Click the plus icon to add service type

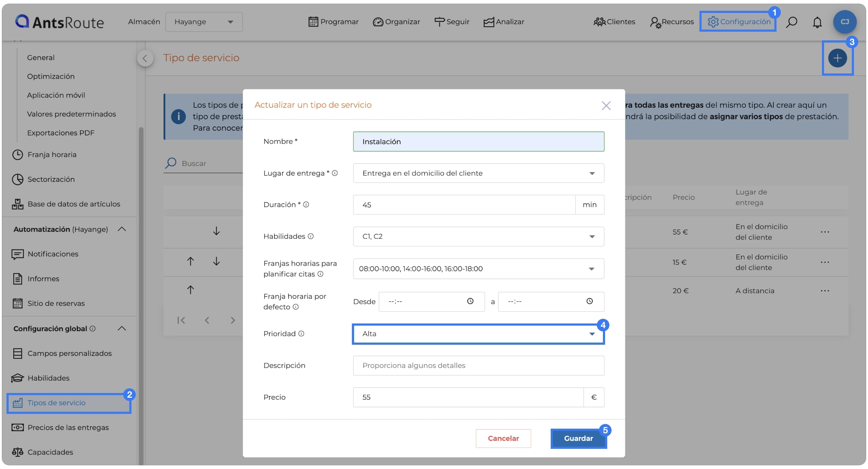[x=837, y=58]
